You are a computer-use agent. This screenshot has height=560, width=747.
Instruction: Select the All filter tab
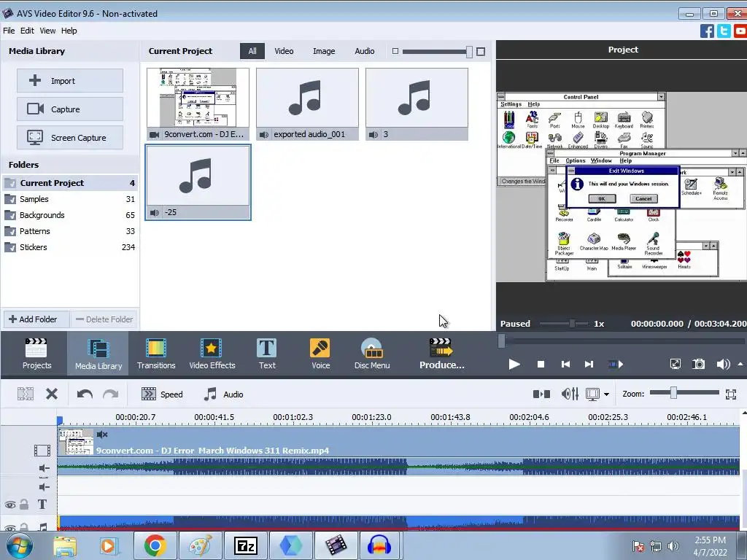pos(252,51)
